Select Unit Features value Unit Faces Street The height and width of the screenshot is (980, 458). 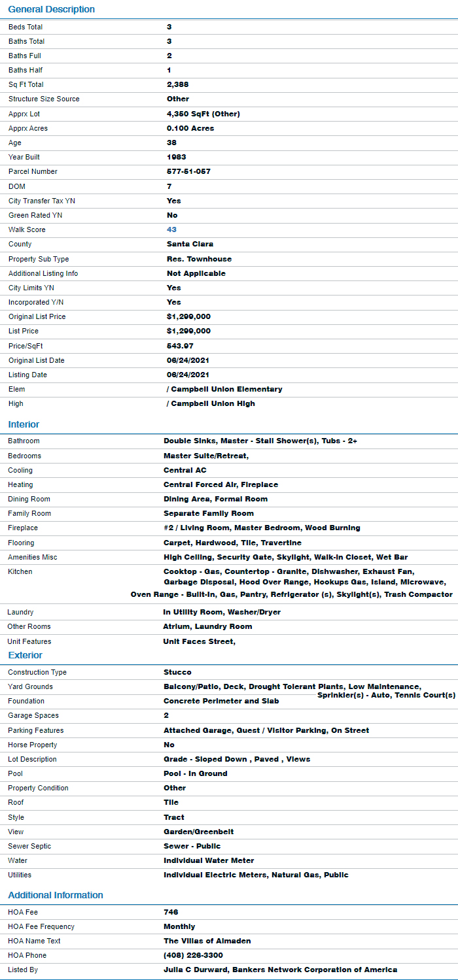click(x=200, y=641)
